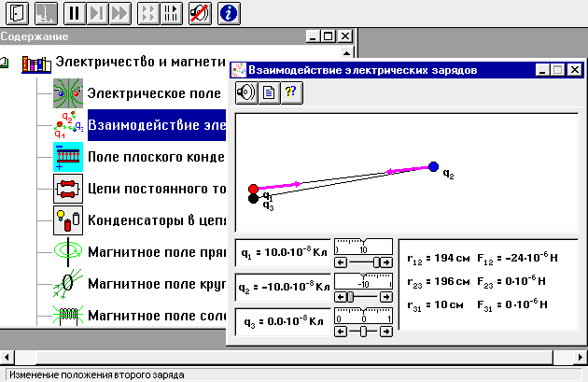Click the red charge q1 in simulation

tap(254, 189)
